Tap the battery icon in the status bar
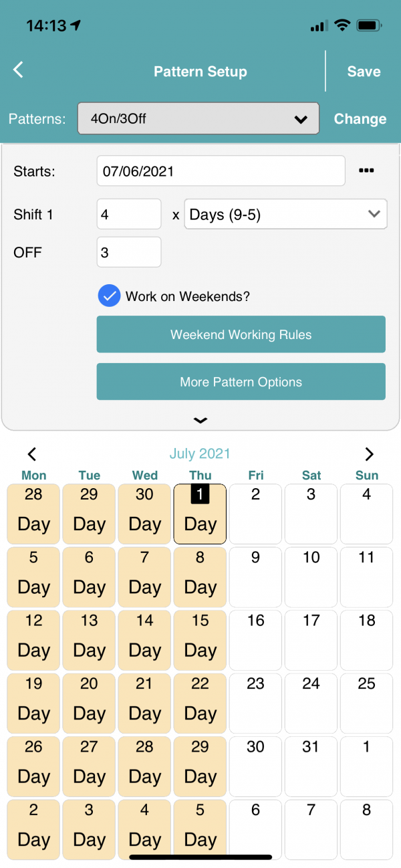The width and height of the screenshot is (401, 868). point(370,26)
